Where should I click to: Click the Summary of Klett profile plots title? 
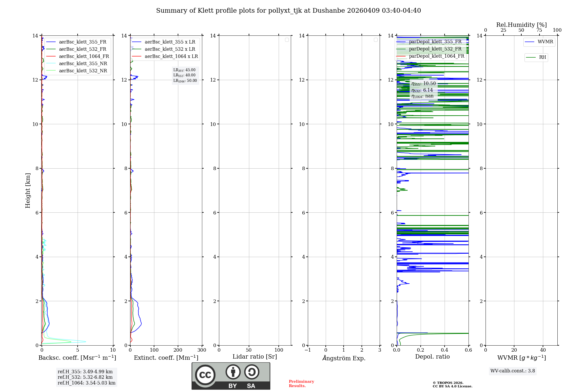(288, 11)
